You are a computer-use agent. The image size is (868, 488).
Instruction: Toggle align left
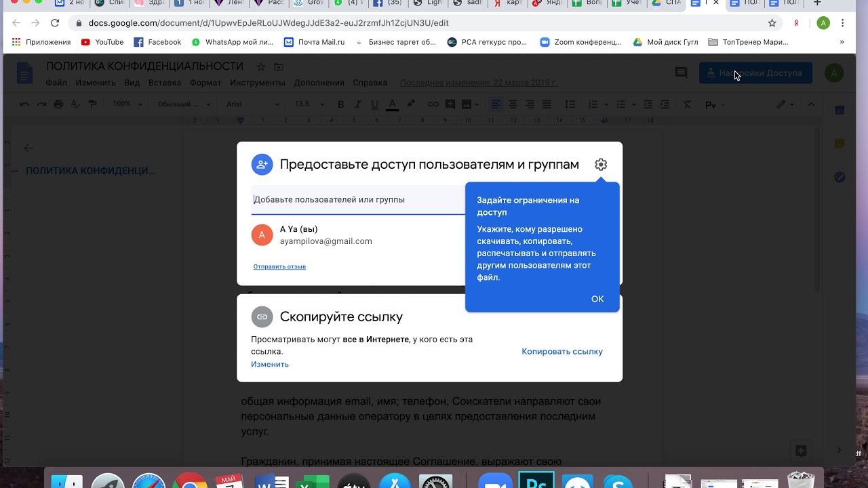[x=496, y=104]
